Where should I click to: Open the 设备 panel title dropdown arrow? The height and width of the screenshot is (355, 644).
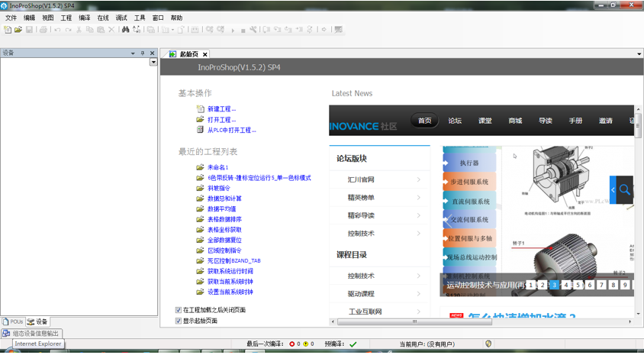[x=133, y=53]
